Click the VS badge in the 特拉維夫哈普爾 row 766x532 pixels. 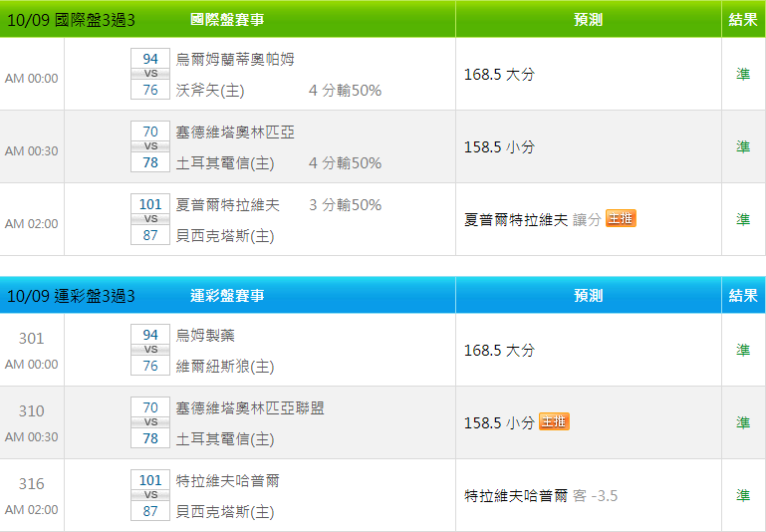tap(150, 495)
